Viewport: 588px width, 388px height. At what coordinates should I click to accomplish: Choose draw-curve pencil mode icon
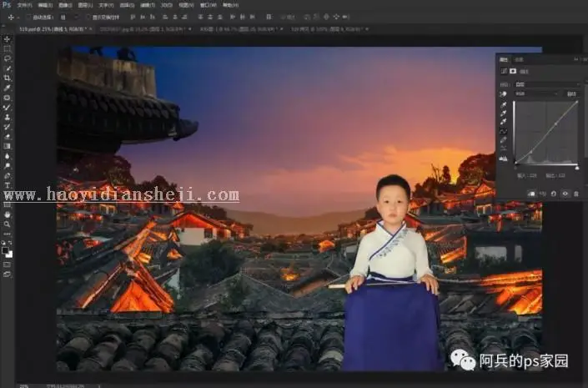[x=503, y=140]
